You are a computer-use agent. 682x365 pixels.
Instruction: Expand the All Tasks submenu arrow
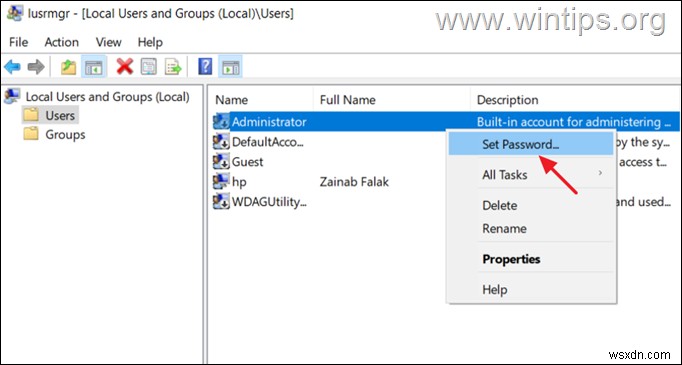600,173
